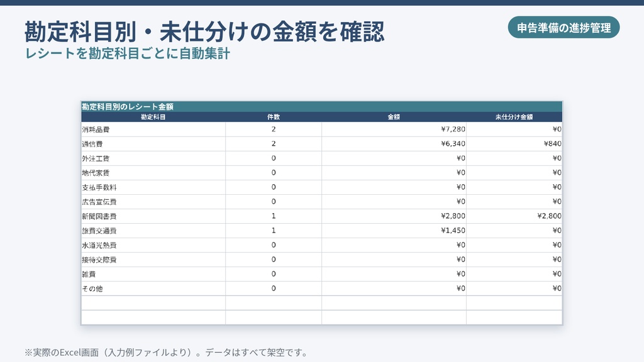Click the 勘定科目 column header
This screenshot has height=362, width=644.
tap(153, 117)
